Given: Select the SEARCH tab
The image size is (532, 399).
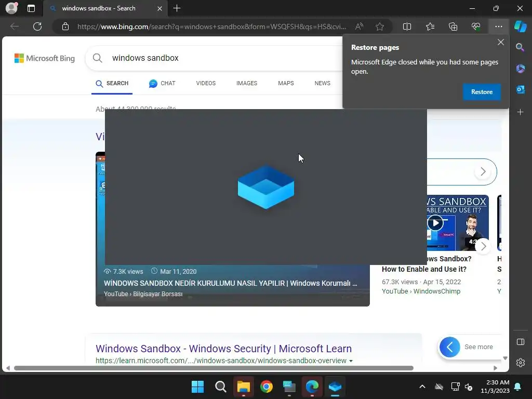Looking at the screenshot, I should pos(112,84).
